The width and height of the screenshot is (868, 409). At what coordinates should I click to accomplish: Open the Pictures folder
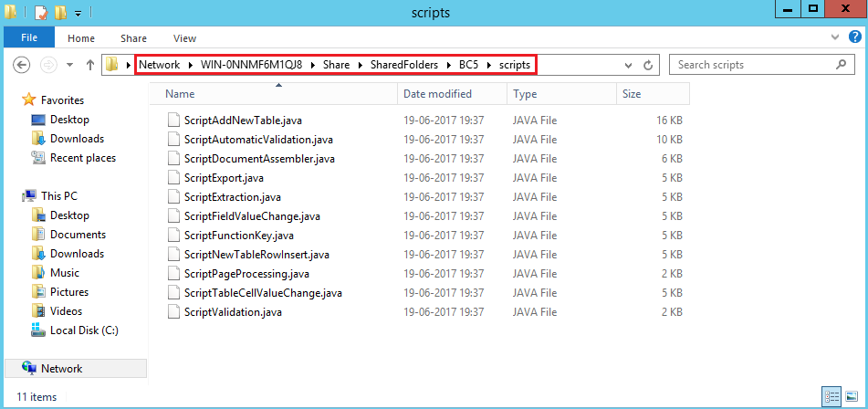(x=69, y=291)
